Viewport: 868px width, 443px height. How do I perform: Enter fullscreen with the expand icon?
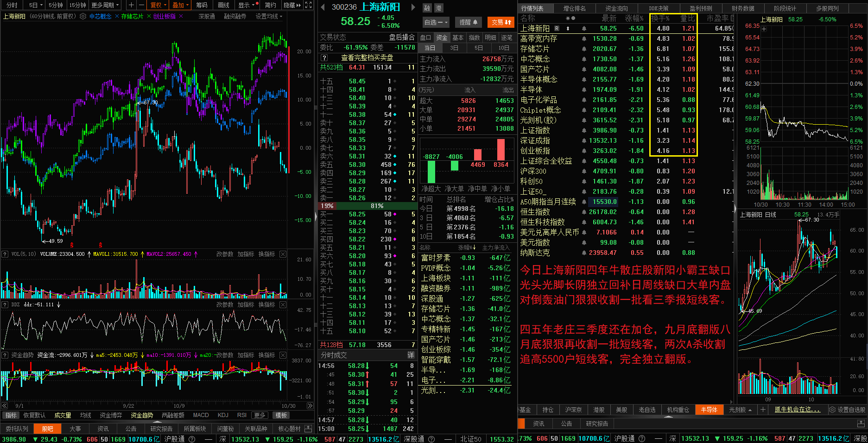click(308, 5)
